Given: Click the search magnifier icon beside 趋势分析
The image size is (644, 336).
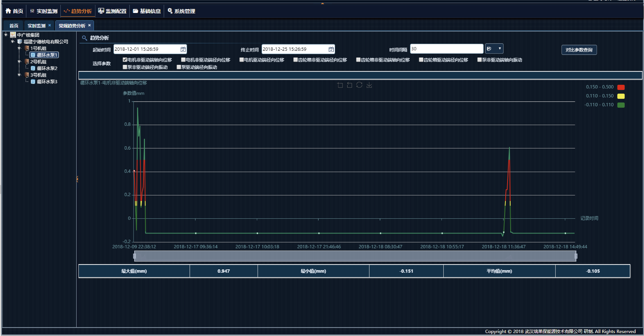Looking at the screenshot, I should 84,38.
